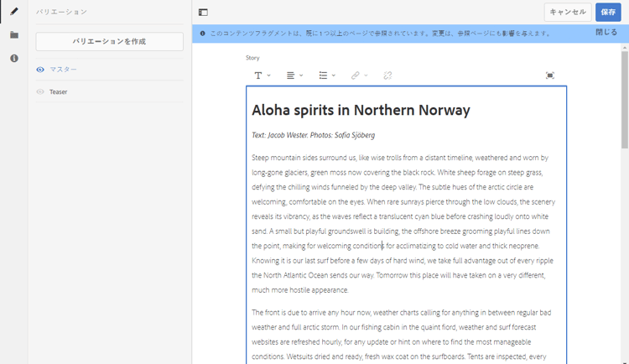Viewport: 629px width, 364px height.
Task: Click the unlink icon
Action: click(x=387, y=75)
